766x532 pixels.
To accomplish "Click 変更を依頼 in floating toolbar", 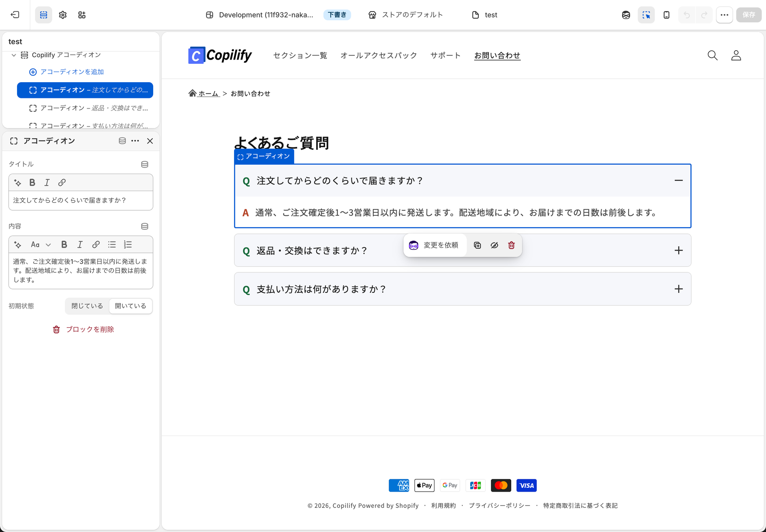I will (x=434, y=245).
